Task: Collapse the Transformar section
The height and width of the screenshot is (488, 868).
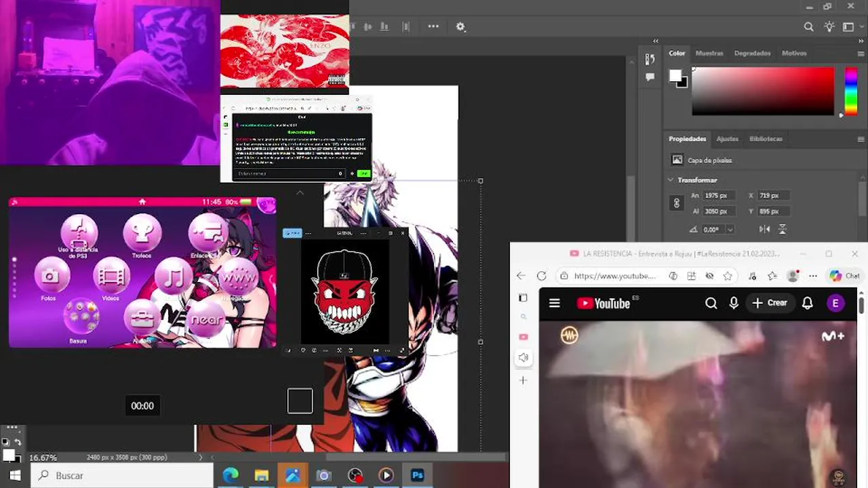Action: coord(671,180)
